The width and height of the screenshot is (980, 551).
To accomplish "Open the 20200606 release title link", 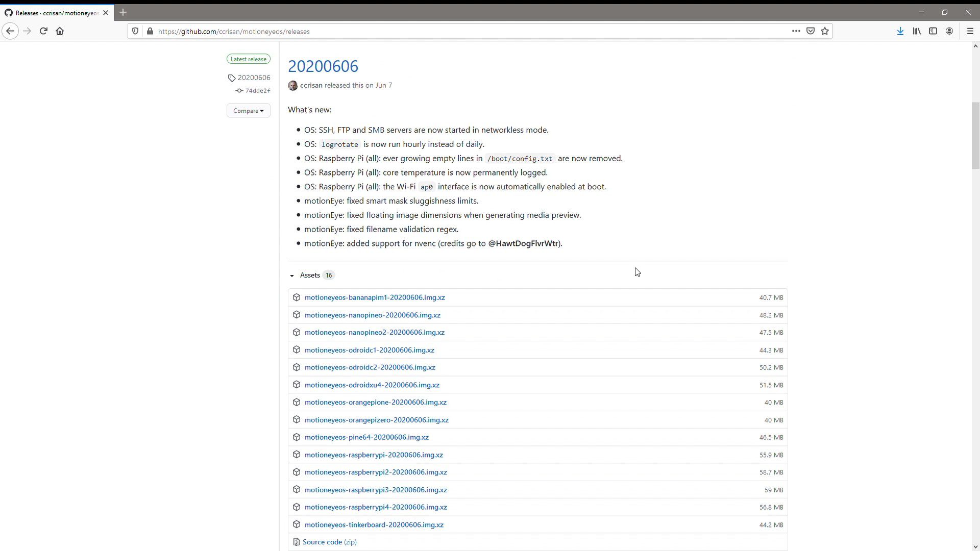I will tap(323, 66).
